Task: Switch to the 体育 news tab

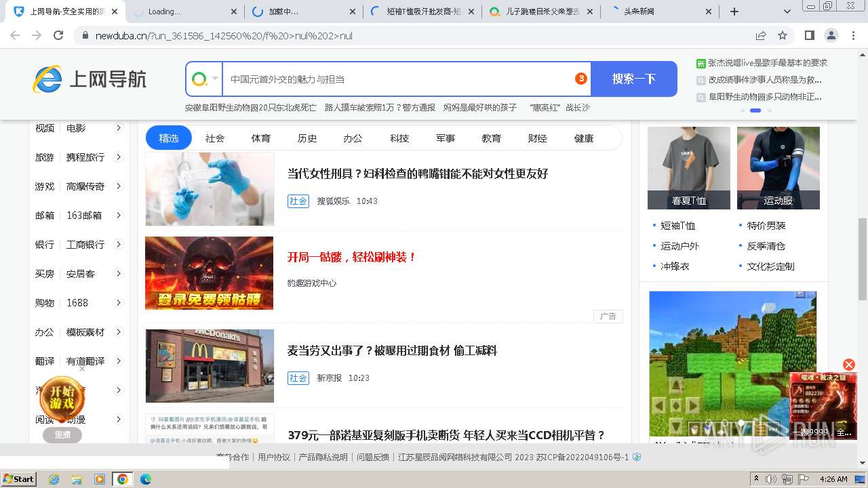Action: coord(261,138)
